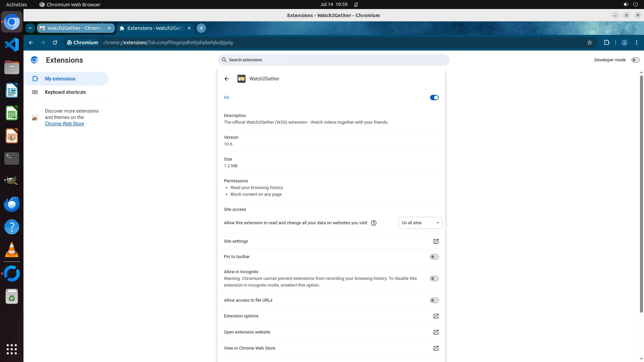This screenshot has width=644, height=362.
Task: Open the profile avatar icon
Action: click(624, 43)
